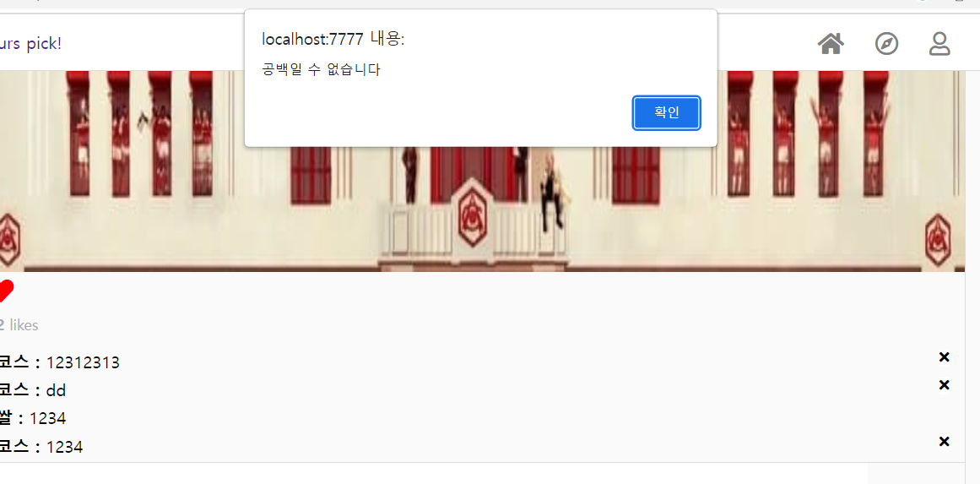980x484 pixels.
Task: Select the '코스 : dd' comment text
Action: pyautogui.click(x=33, y=390)
